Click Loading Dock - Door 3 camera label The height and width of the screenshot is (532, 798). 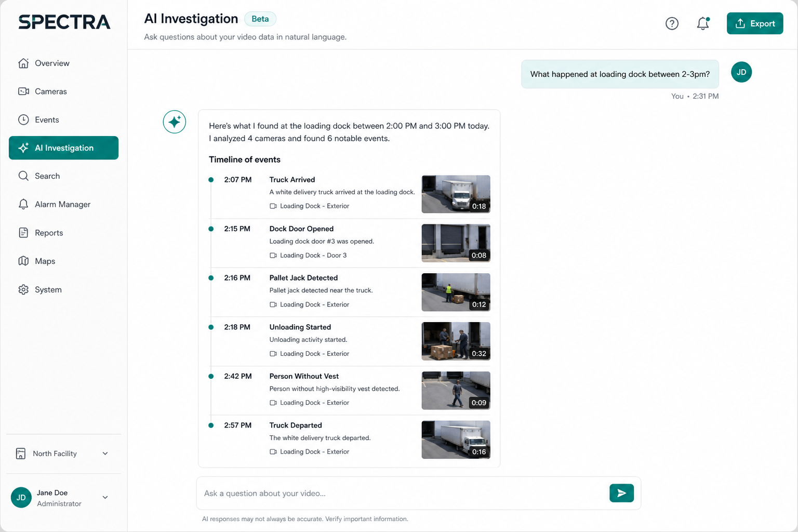point(313,255)
